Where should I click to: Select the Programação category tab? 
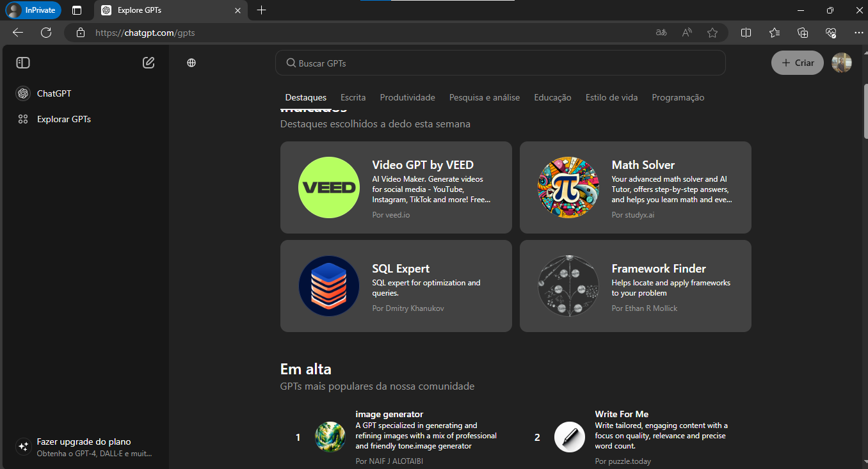(678, 97)
